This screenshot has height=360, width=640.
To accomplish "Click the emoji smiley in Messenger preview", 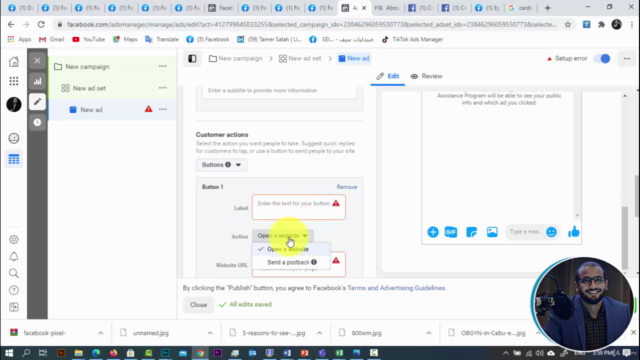I will 551,232.
